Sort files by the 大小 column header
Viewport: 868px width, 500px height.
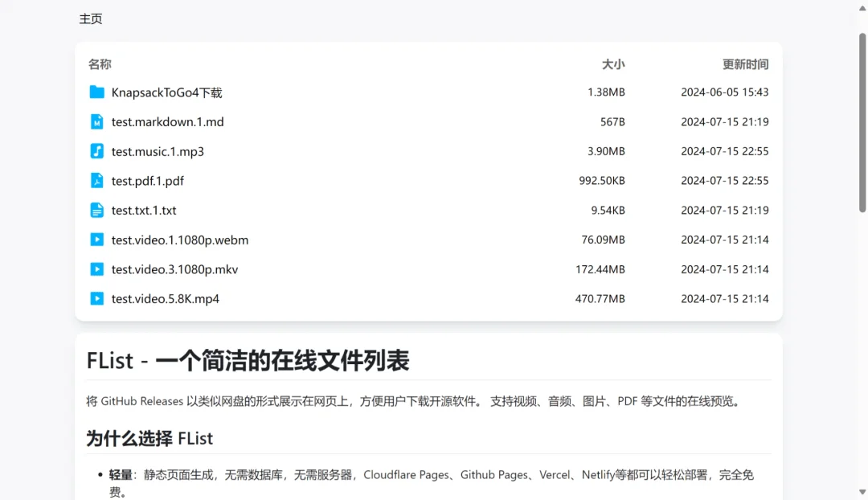(614, 64)
